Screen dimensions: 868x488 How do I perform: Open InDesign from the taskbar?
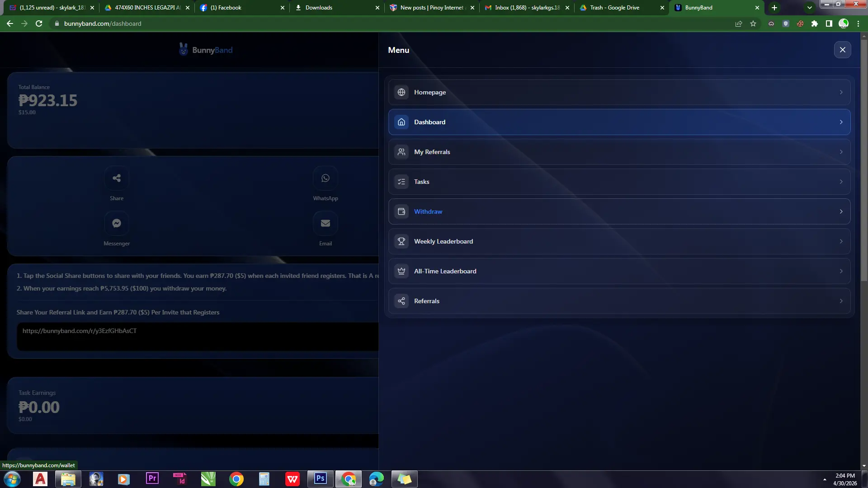click(180, 479)
